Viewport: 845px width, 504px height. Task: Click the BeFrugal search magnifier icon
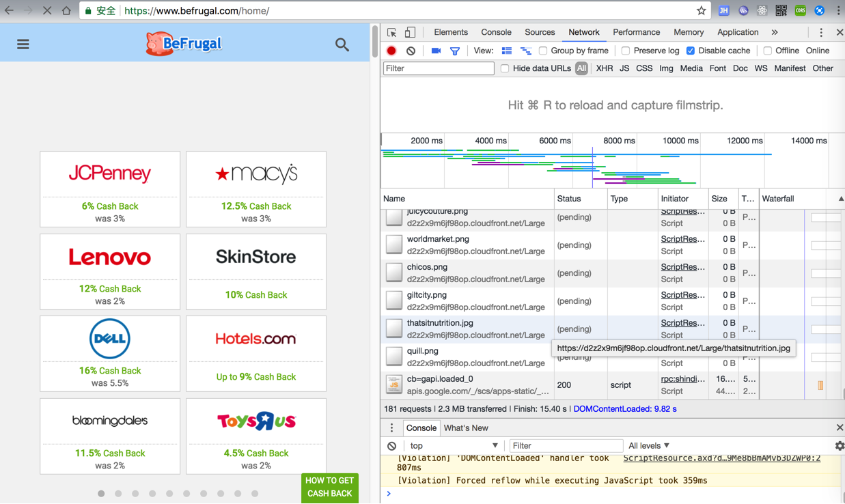[342, 45]
